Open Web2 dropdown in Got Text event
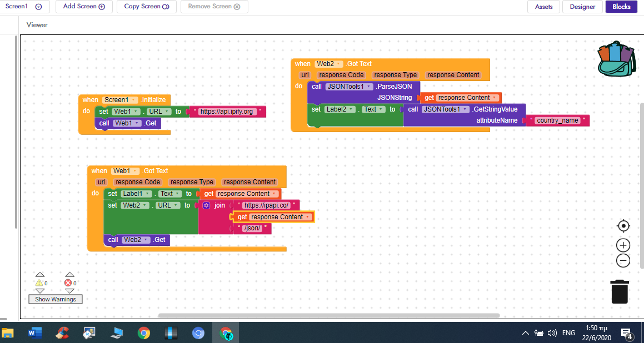 pyautogui.click(x=339, y=64)
